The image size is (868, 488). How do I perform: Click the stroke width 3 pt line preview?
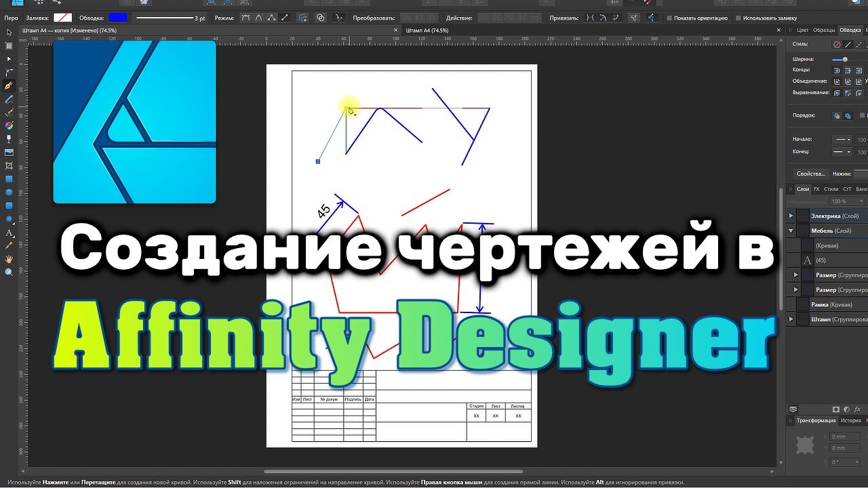pyautogui.click(x=171, y=18)
